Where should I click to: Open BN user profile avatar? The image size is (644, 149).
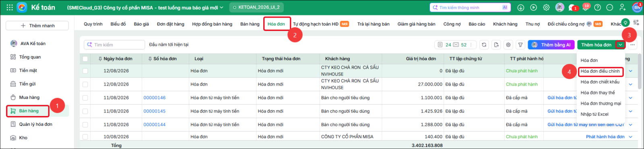tap(637, 7)
